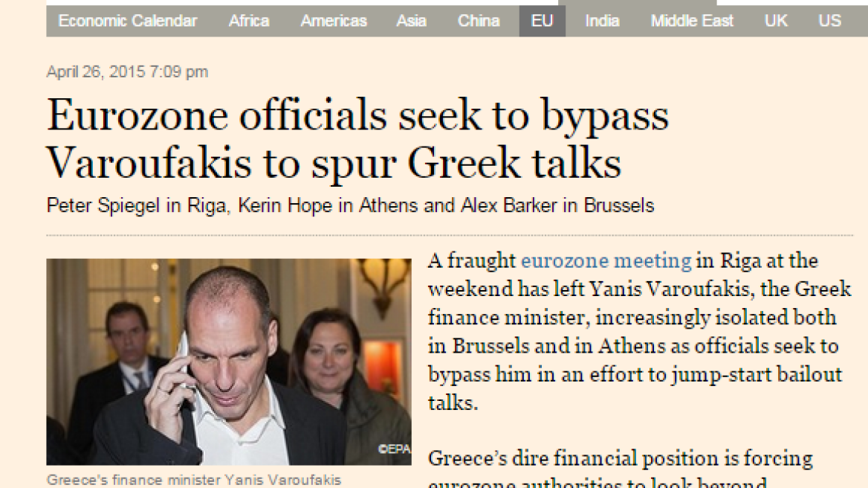Screen dimensions: 868x488
Task: Open the Middle East section
Action: pos(691,22)
